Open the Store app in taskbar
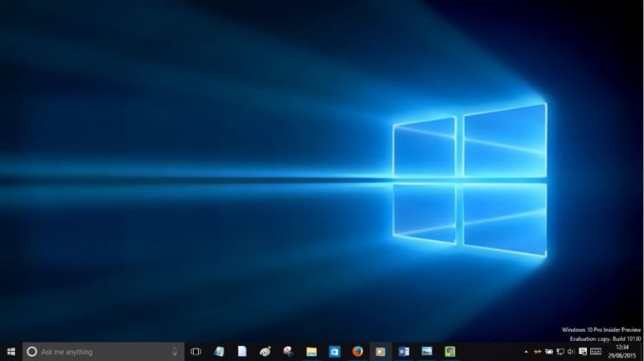 pos(335,352)
